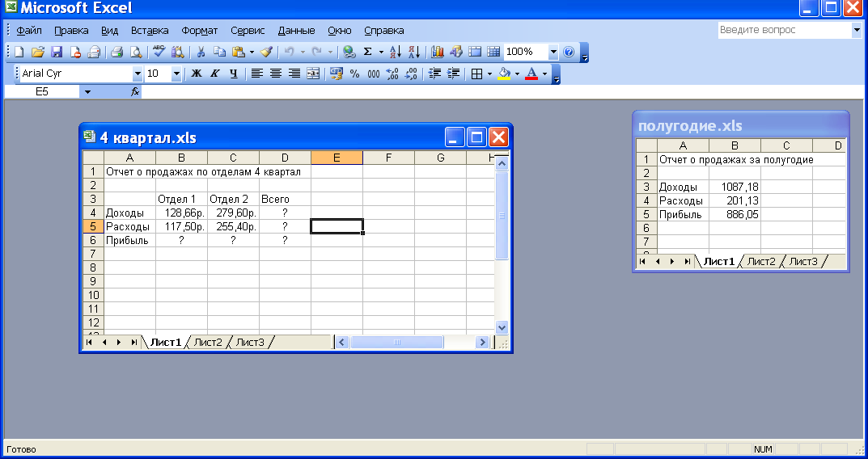Sort descending with the Я-А icon
The image size is (868, 459).
tap(414, 52)
